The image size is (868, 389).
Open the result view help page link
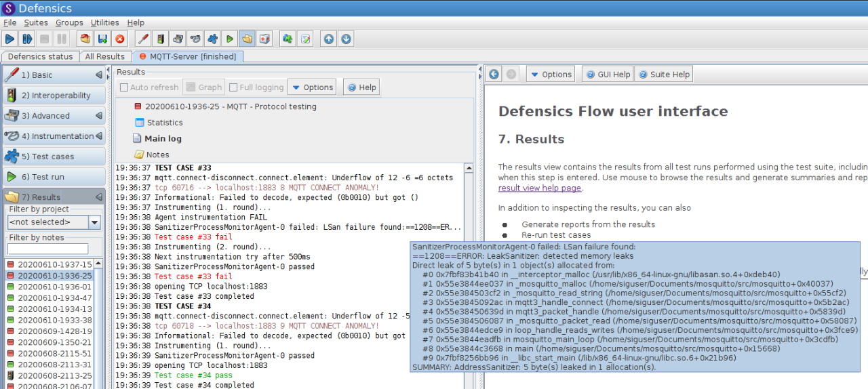pos(539,188)
